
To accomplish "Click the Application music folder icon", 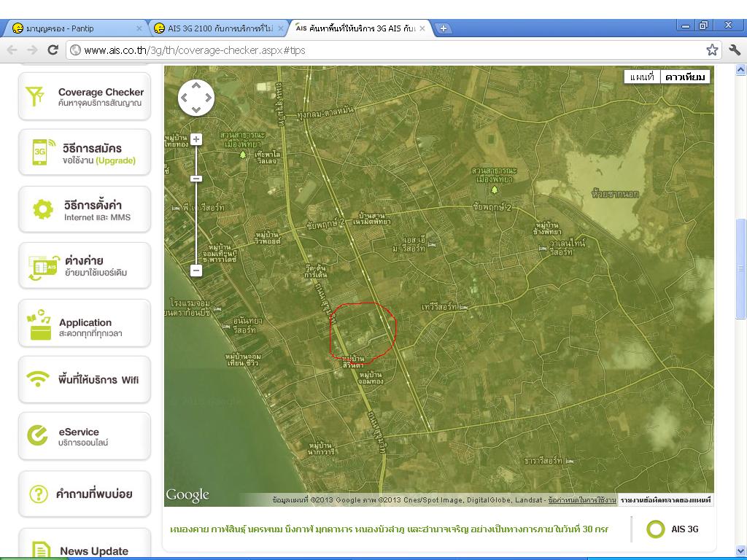I will point(39,324).
